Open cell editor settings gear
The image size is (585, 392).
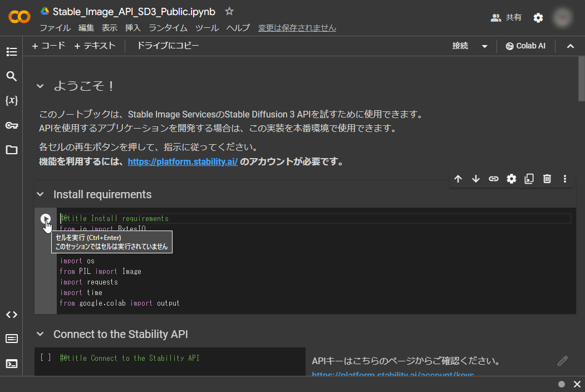[512, 179]
